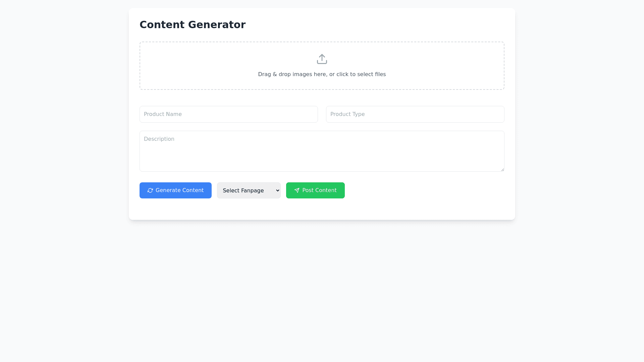This screenshot has height=362, width=644.
Task: Click the "Generate Content" label text
Action: coord(179,190)
